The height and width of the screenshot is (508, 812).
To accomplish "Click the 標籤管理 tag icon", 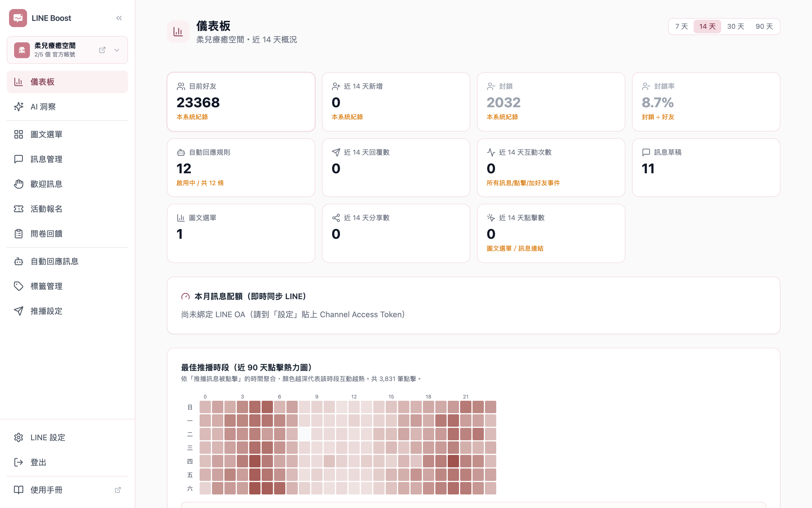I will [x=18, y=286].
